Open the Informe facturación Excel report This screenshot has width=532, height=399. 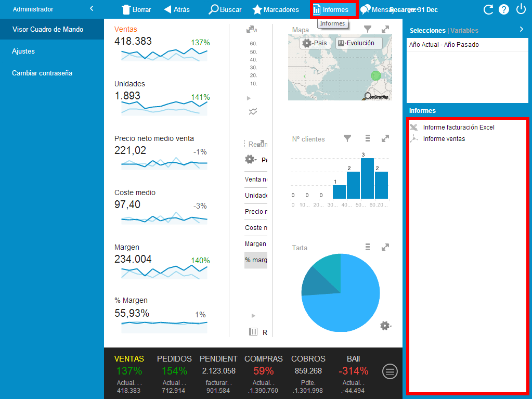click(x=458, y=127)
